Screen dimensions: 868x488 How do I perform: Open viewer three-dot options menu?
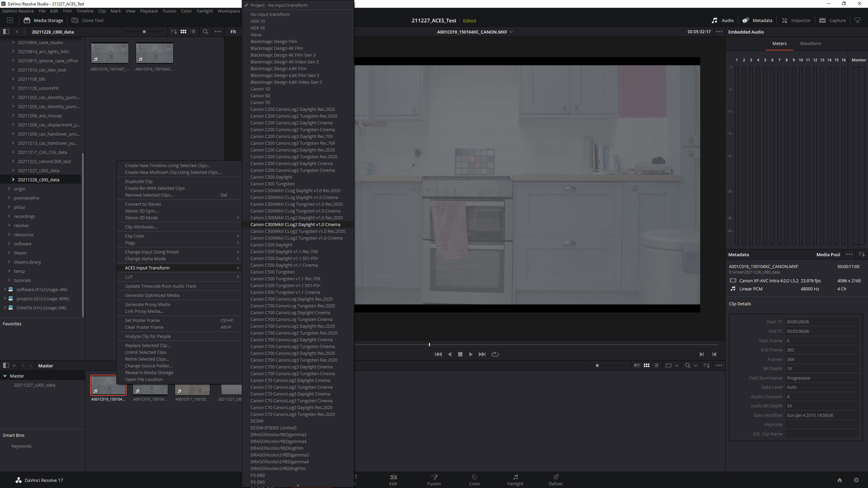pyautogui.click(x=719, y=32)
